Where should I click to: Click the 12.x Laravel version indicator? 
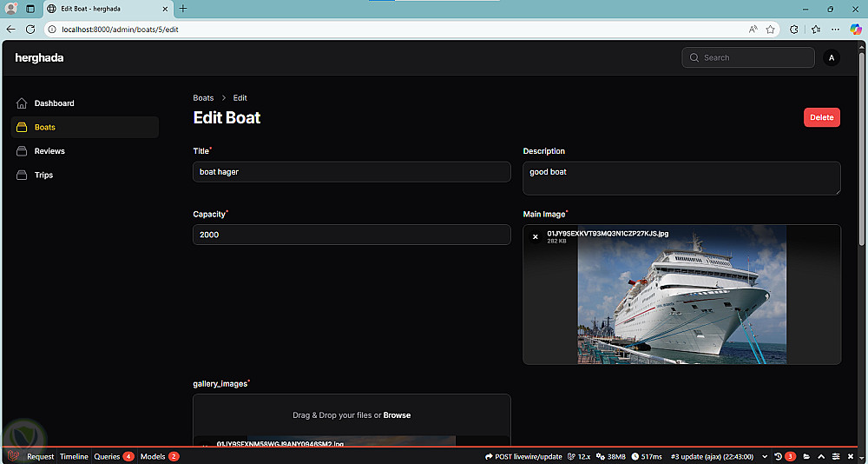(578, 457)
